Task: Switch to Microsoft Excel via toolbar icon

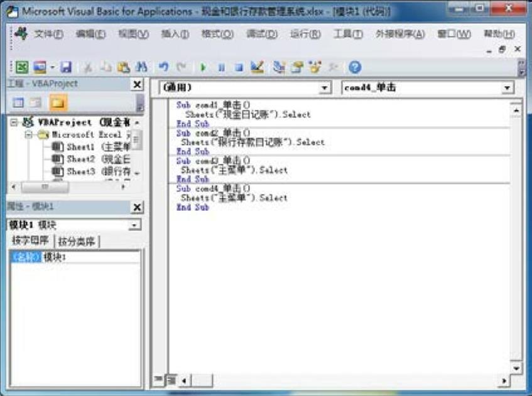Action: point(22,67)
